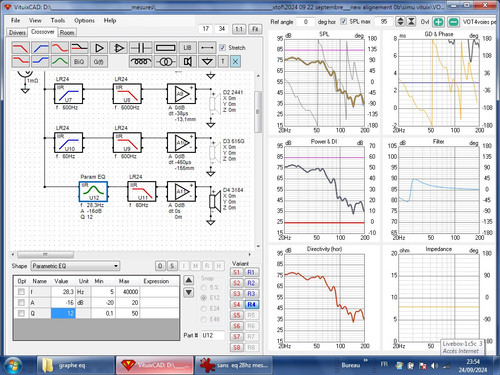Open the LIB component library button
Viewport: 500px width, 375px height.
[187, 48]
